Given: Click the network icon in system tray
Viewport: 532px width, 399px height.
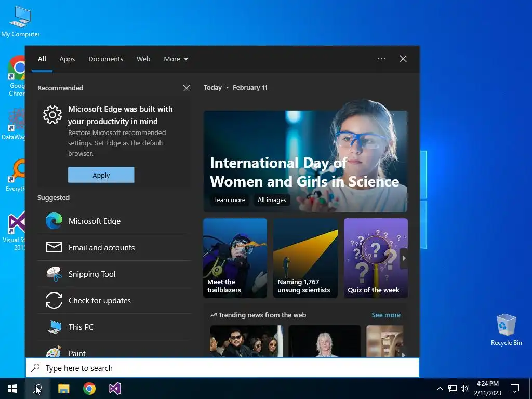Looking at the screenshot, I should [453, 389].
